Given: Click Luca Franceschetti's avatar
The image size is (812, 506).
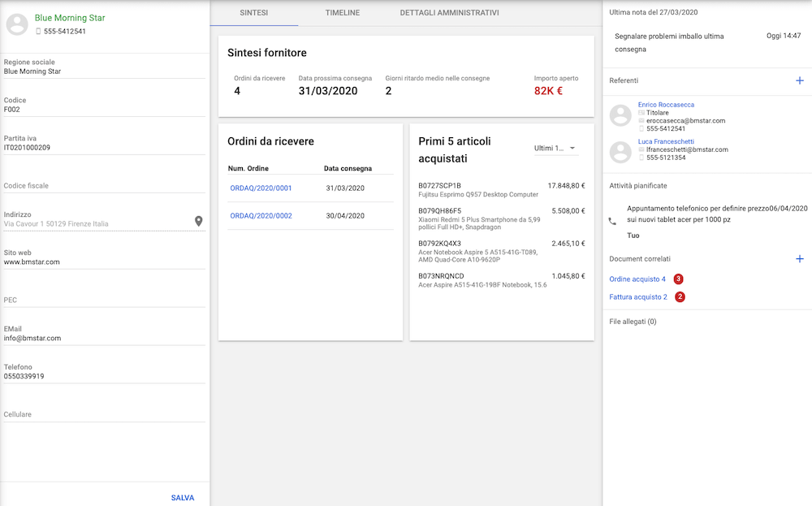Looking at the screenshot, I should click(620, 152).
